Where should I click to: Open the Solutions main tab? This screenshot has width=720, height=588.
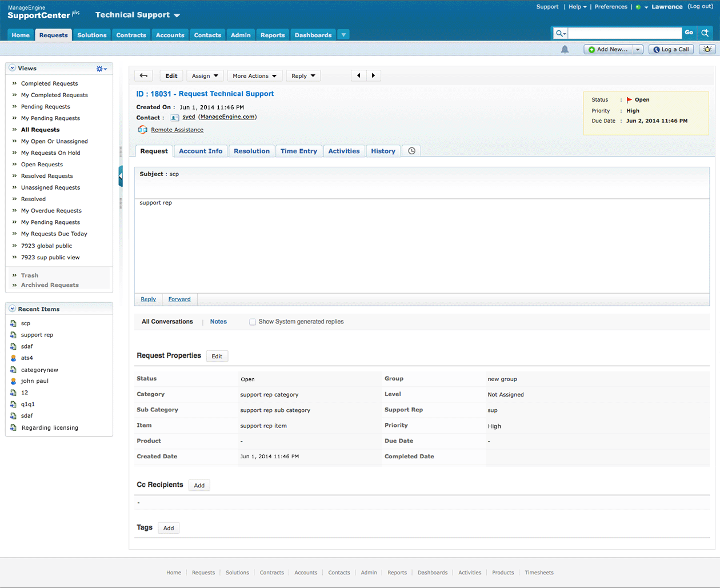coord(92,35)
